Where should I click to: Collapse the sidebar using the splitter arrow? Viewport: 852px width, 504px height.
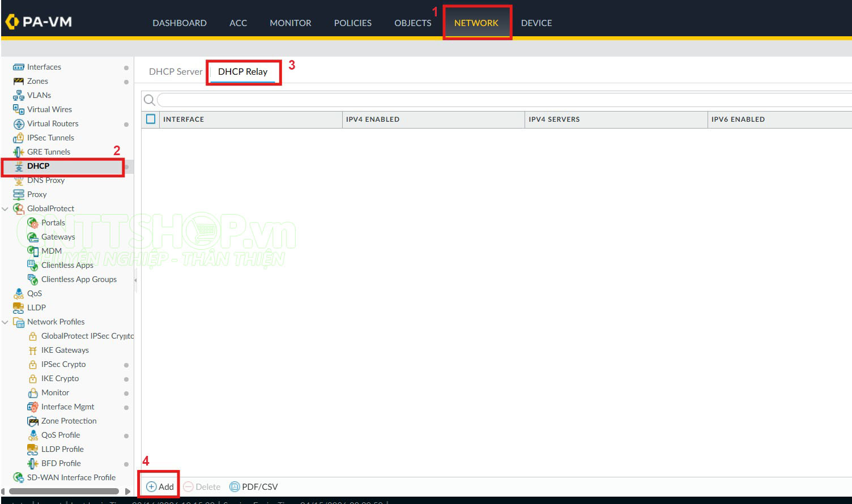pos(135,280)
